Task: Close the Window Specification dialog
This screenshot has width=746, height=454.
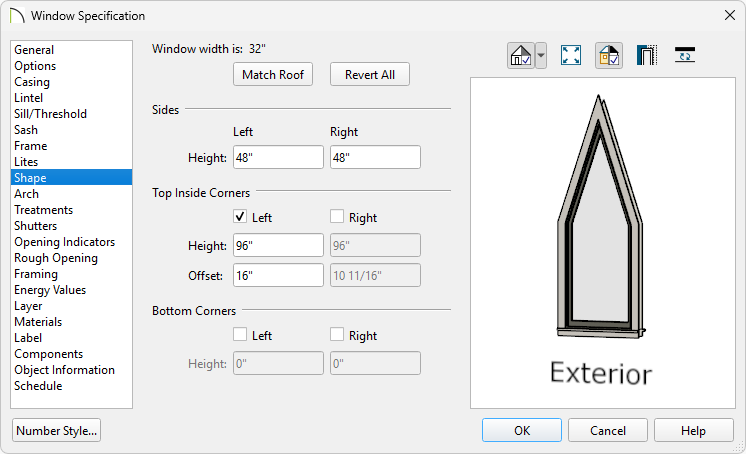Action: pos(729,15)
